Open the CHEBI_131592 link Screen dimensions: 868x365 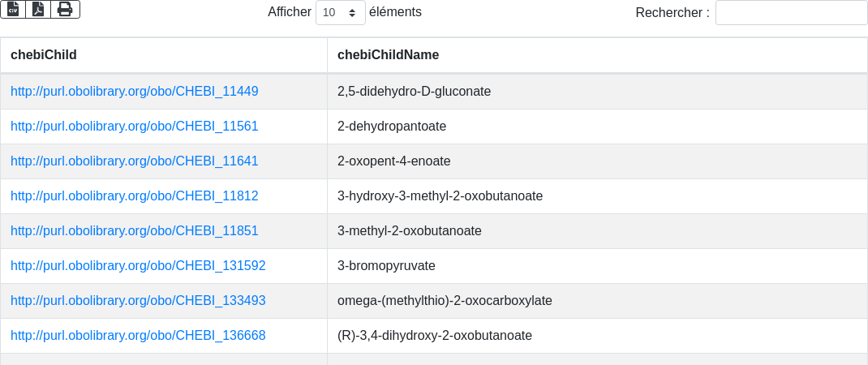138,266
